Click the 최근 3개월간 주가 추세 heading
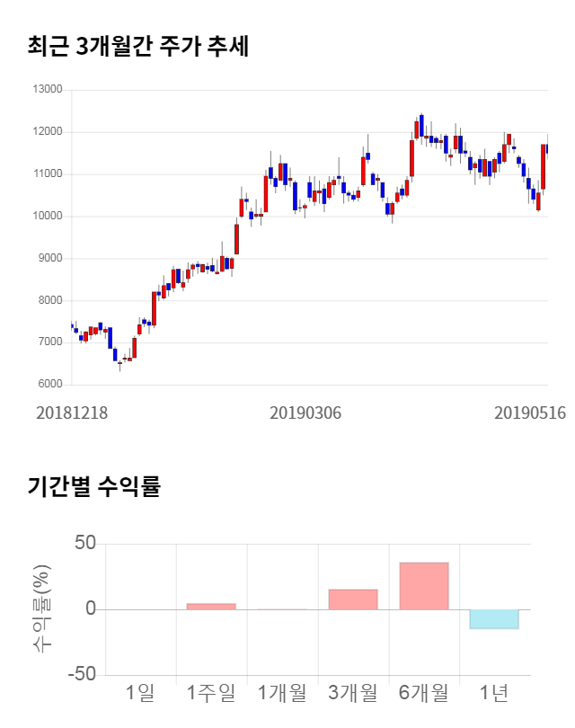Image resolution: width=575 pixels, height=728 pixels. click(138, 46)
